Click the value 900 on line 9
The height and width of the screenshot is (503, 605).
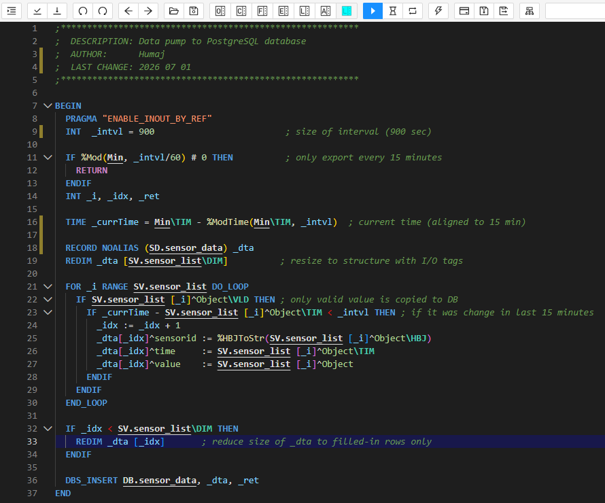(x=147, y=132)
